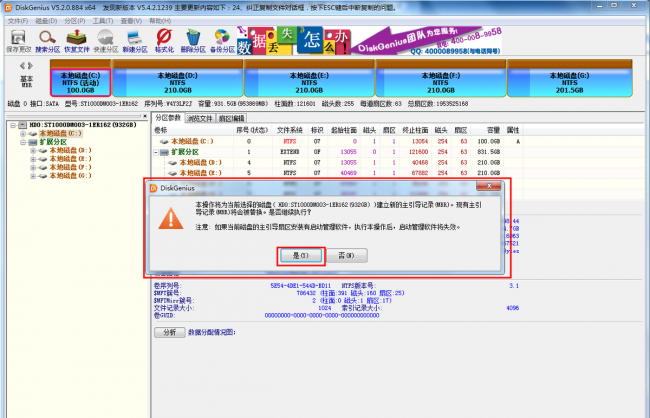Close the DiskGenius warning dialog
Viewport: 650px width, 418px height.
[489, 185]
